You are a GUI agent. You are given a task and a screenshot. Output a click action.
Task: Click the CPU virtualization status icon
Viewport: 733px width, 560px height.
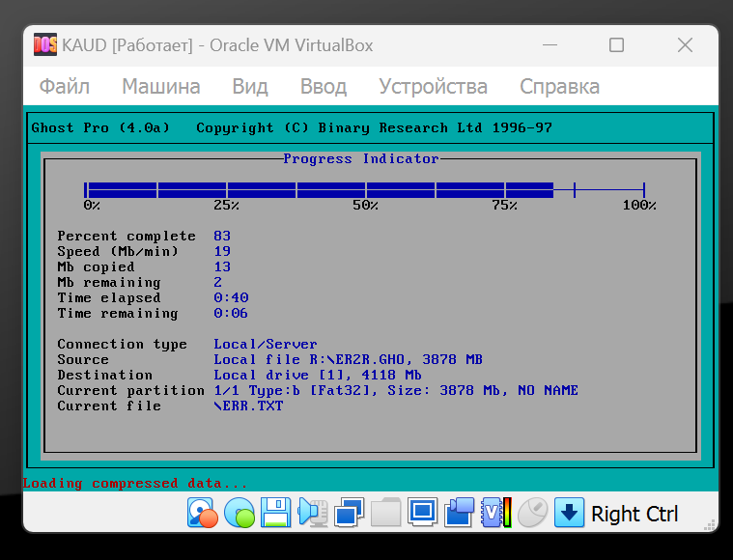[496, 513]
